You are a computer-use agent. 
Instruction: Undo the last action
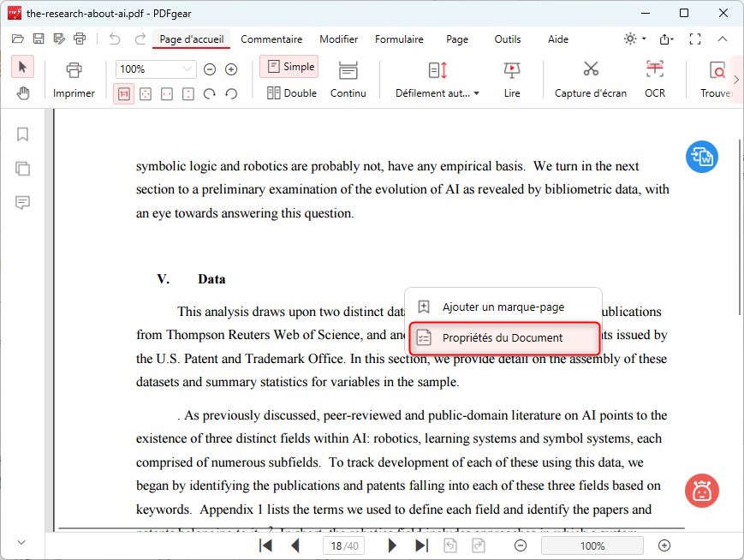[x=115, y=39]
